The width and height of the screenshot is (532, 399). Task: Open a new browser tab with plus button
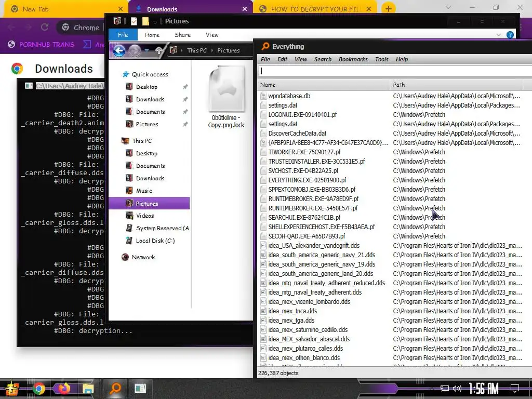(x=389, y=8)
